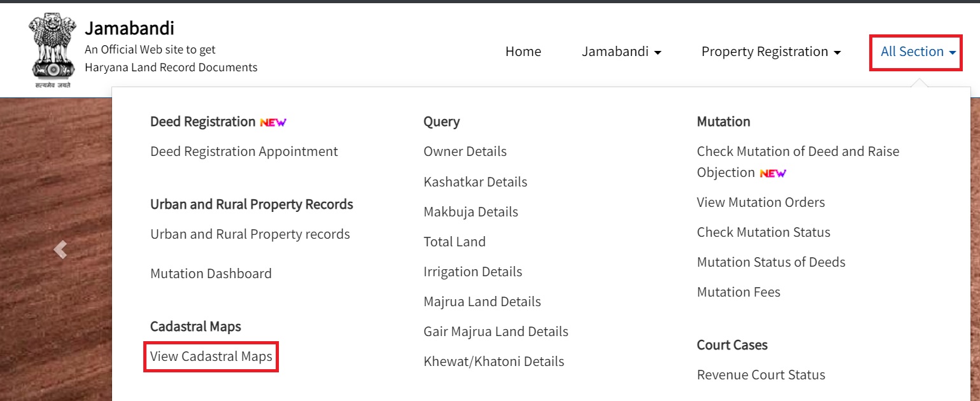Click Revenue Court Status under Court Cases
The height and width of the screenshot is (401, 980).
[x=761, y=374]
